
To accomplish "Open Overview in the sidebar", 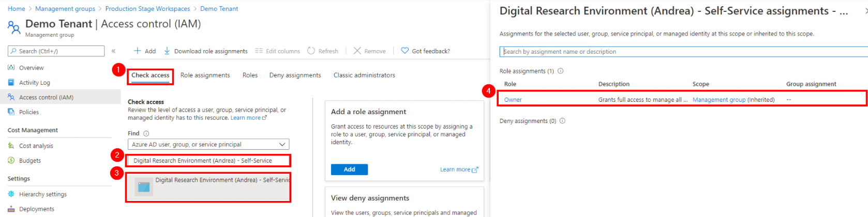I will (x=31, y=68).
